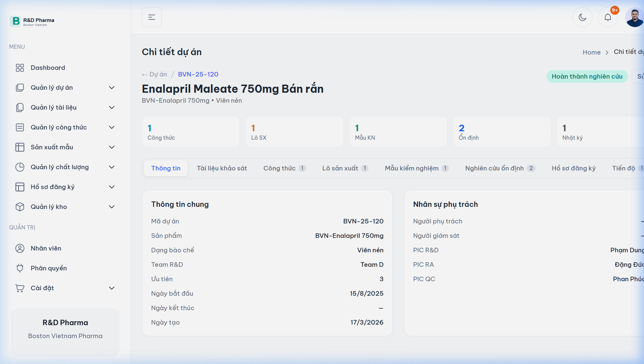Click the Quản lý kho box icon
The height and width of the screenshot is (364, 644).
(x=20, y=207)
